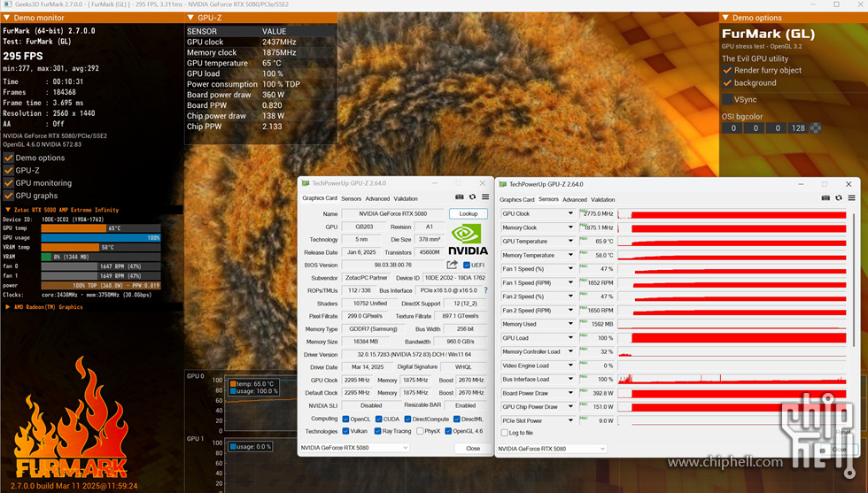Click the GPU 0 temp/usage graph legend
The image size is (868, 493).
[x=253, y=388]
